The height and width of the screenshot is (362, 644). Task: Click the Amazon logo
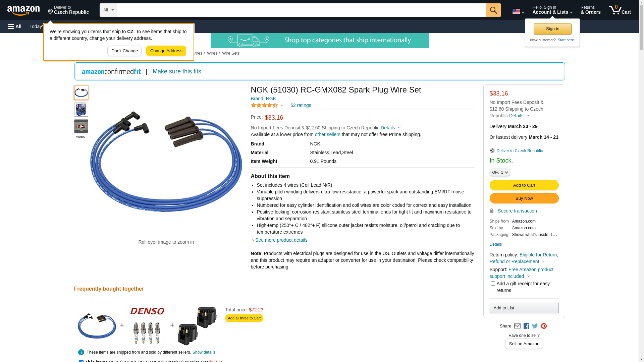tap(23, 10)
